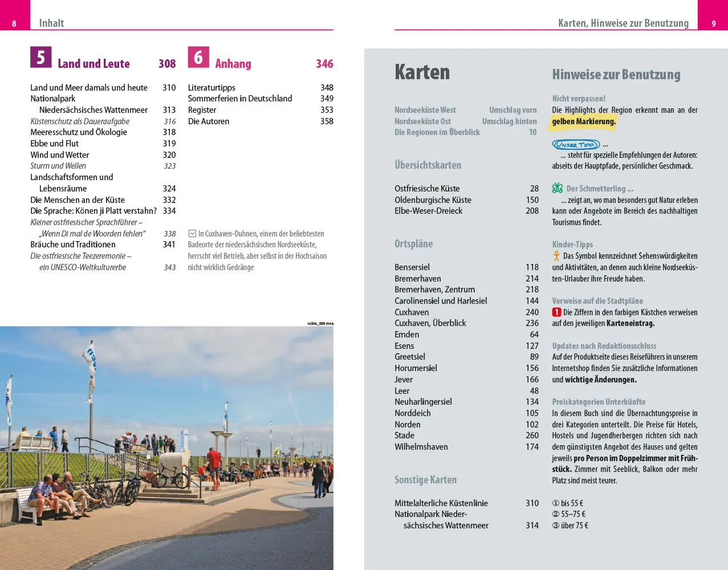
Task: Click the circled 3 price category symbol
Action: [556, 526]
